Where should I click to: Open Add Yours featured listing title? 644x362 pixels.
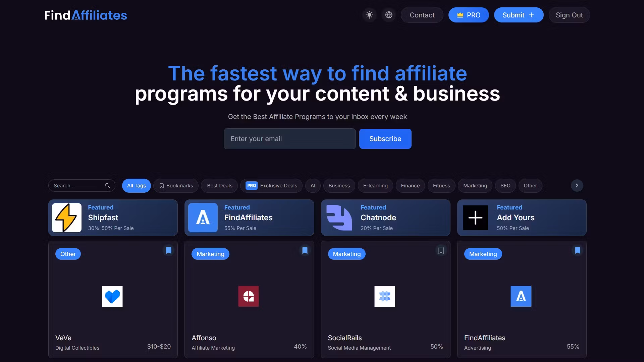pos(516,218)
